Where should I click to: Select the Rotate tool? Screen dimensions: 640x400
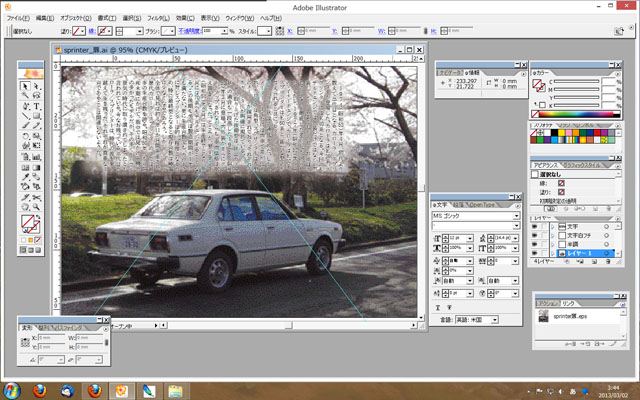[25, 136]
